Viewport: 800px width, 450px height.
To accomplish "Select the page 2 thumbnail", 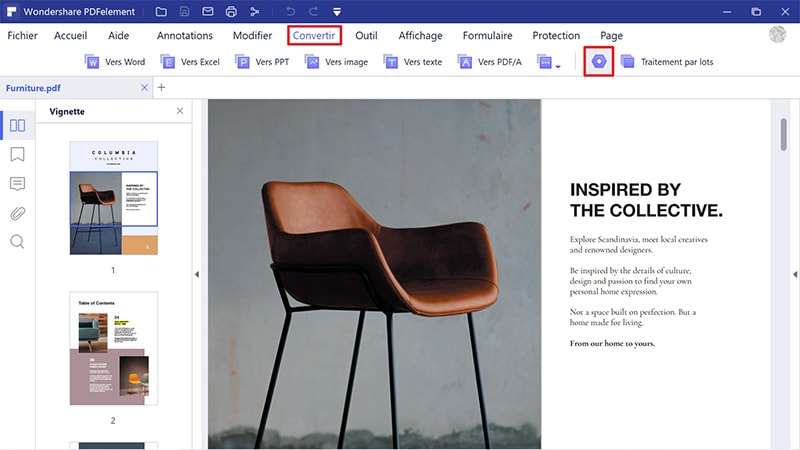I will (113, 348).
